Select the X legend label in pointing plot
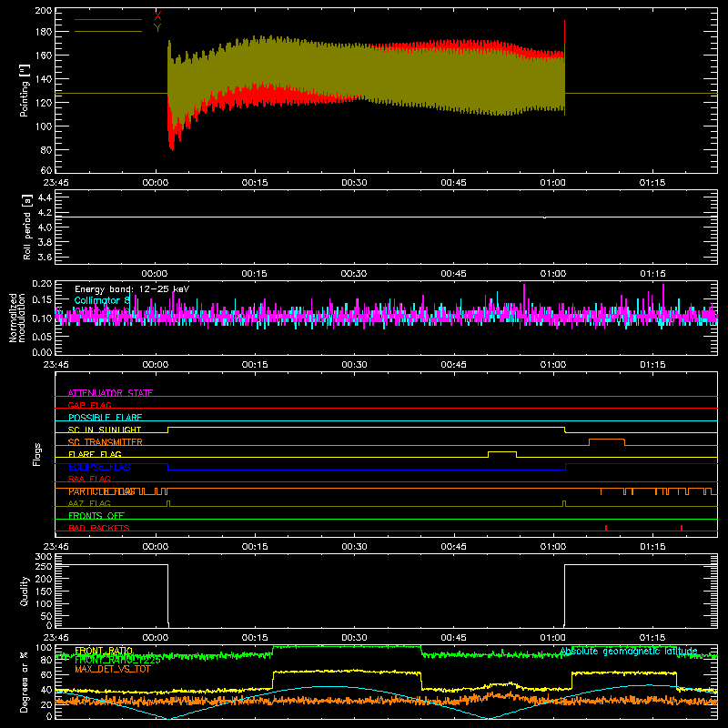The image size is (728, 728). pos(157,16)
